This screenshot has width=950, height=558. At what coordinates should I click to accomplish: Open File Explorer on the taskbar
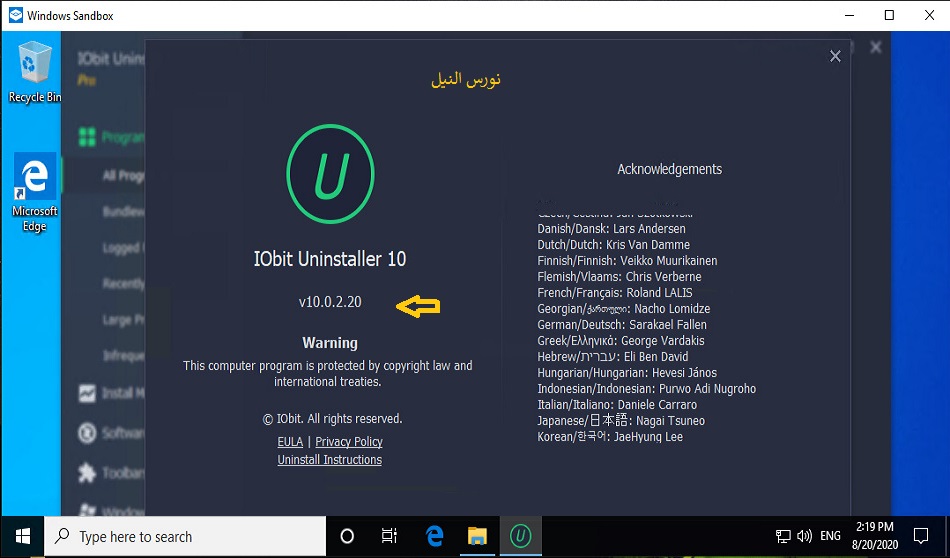click(477, 536)
